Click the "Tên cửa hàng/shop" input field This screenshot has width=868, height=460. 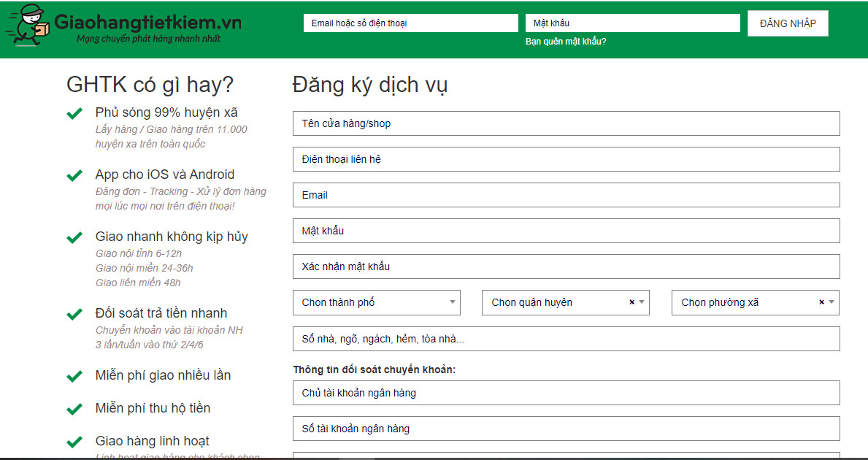[566, 123]
